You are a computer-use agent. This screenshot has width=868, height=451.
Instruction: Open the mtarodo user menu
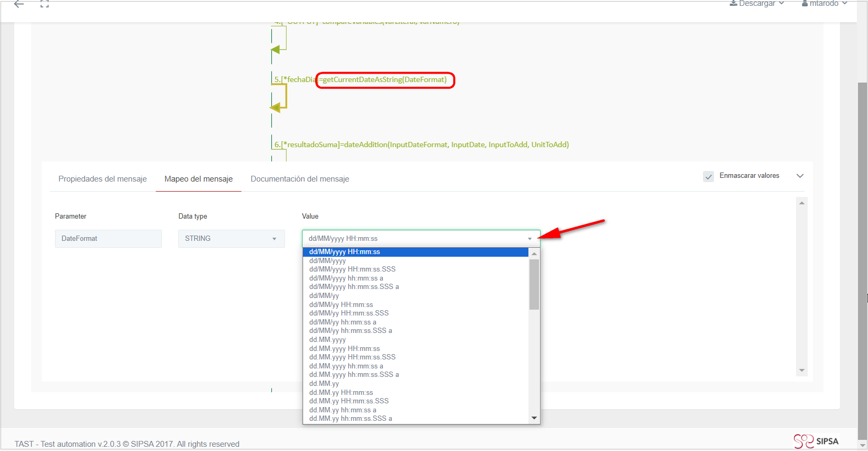pyautogui.click(x=824, y=4)
